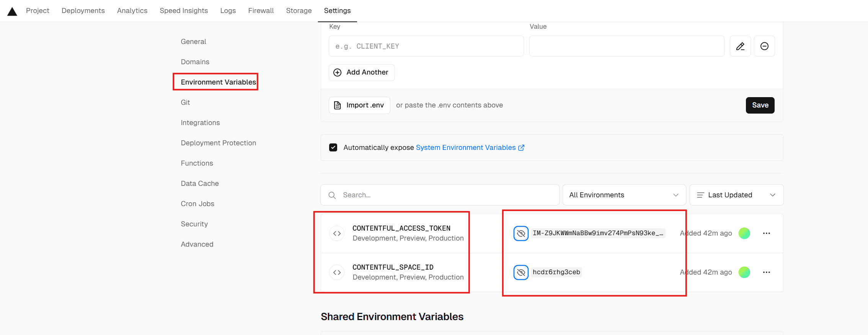This screenshot has height=335, width=868.
Task: Open the All Environments dropdown
Action: coord(624,195)
